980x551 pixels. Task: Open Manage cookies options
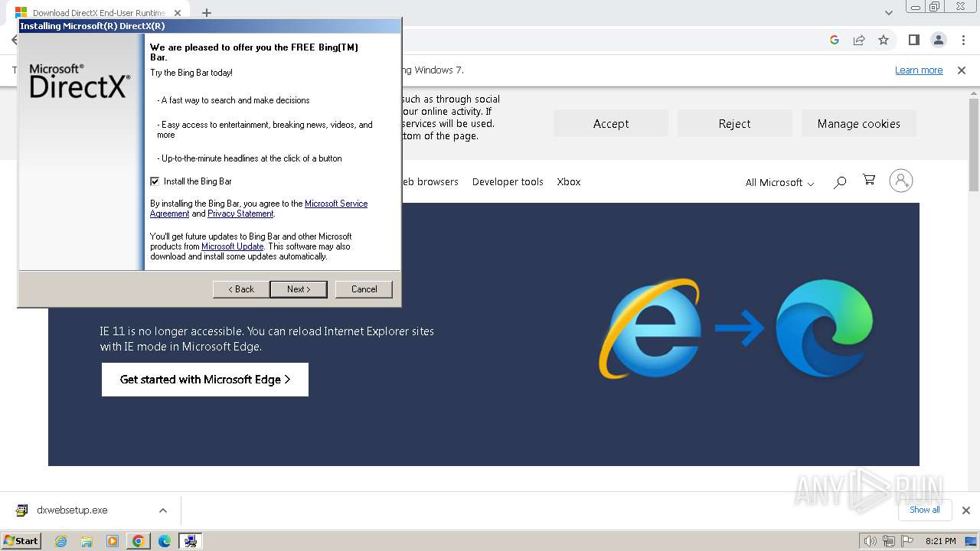(858, 123)
